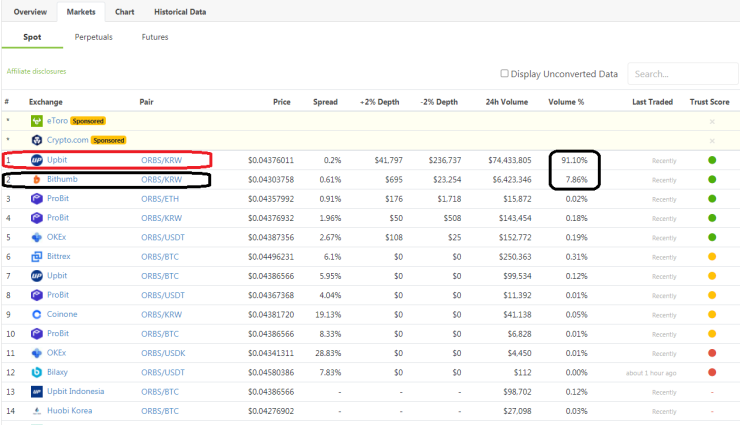Click the red trust score dot for Bilaxy
The image size is (740, 425).
click(x=712, y=372)
